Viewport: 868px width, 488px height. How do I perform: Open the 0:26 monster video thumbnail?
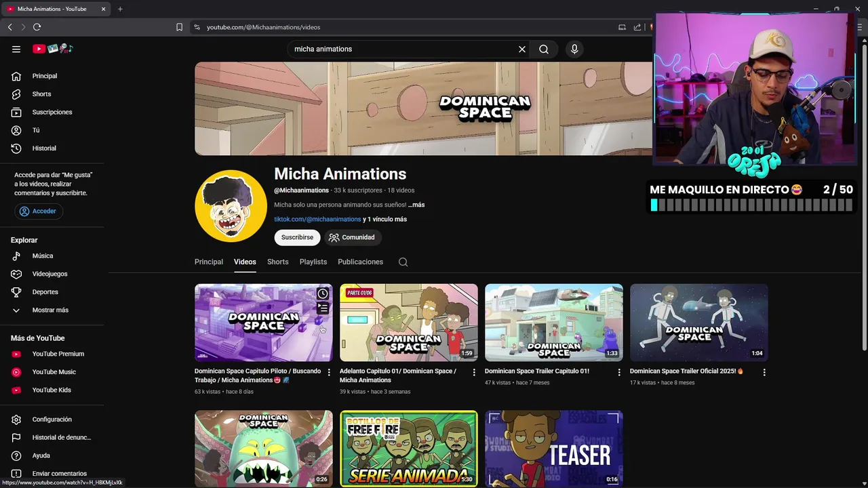coord(264,449)
